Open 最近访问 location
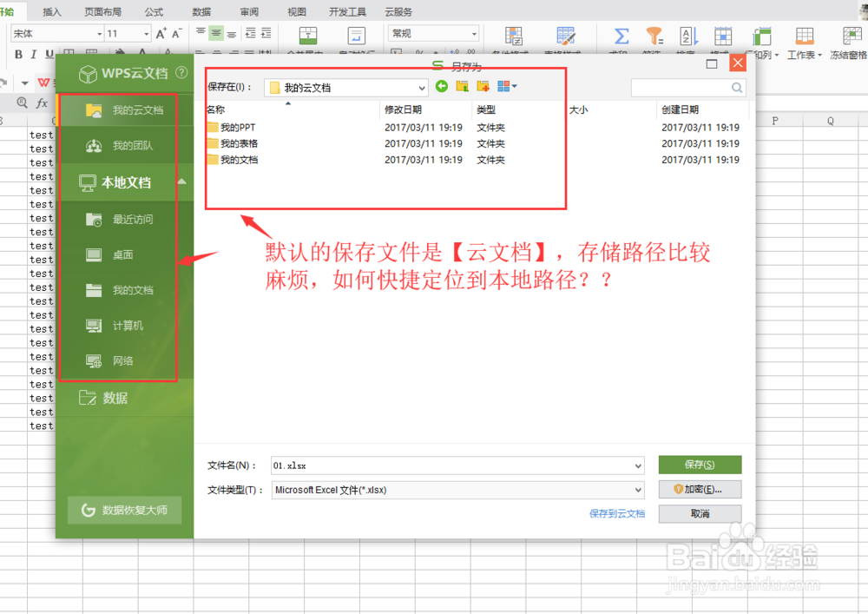 (x=126, y=220)
